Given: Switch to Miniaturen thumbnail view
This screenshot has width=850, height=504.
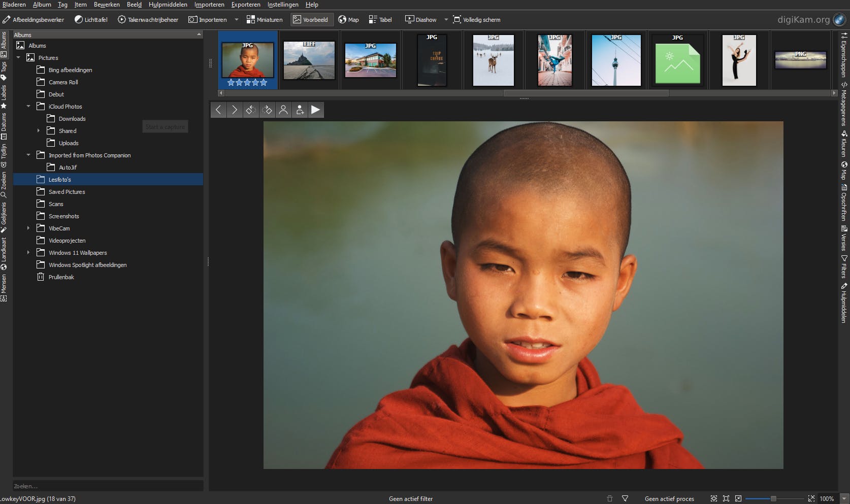Looking at the screenshot, I should [265, 20].
